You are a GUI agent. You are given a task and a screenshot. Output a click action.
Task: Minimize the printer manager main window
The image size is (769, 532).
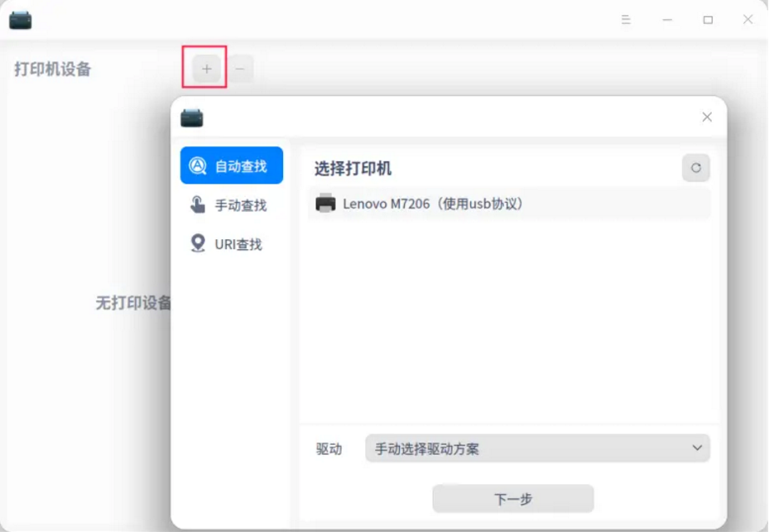coord(667,20)
